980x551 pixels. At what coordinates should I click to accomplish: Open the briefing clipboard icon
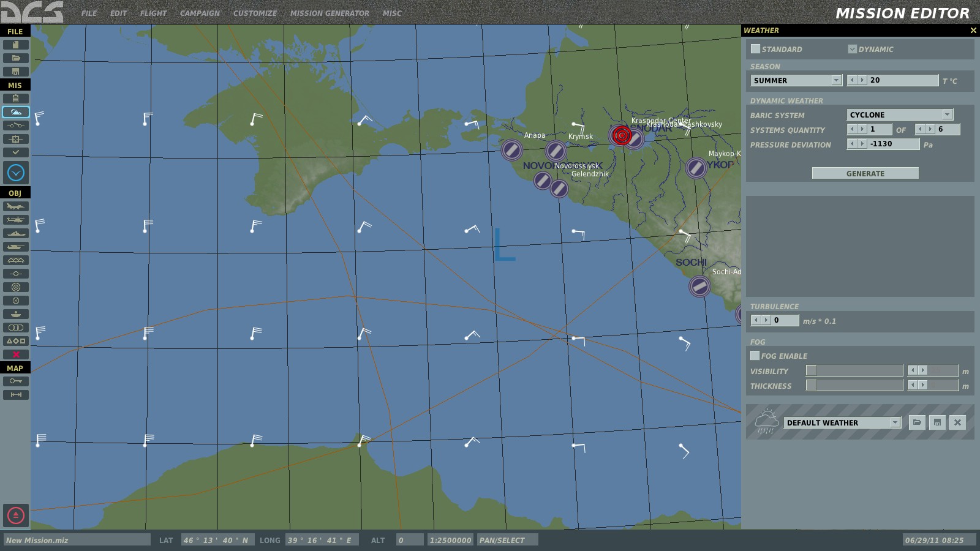[x=16, y=99]
